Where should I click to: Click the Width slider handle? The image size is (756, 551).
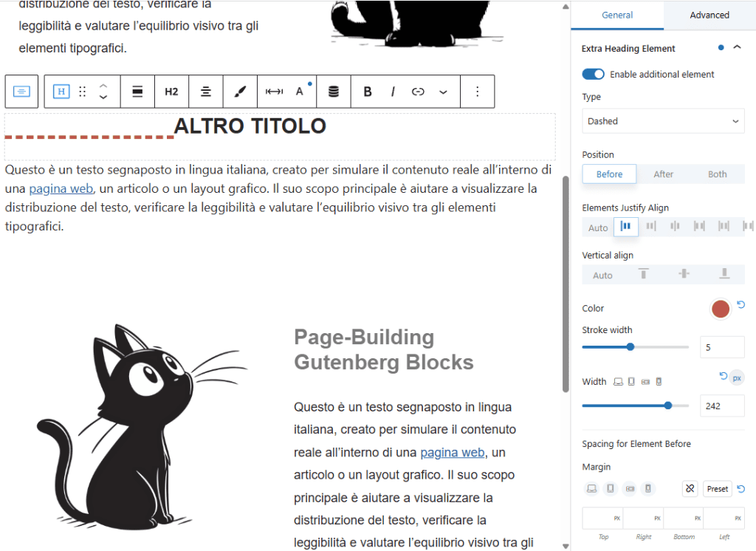(667, 405)
